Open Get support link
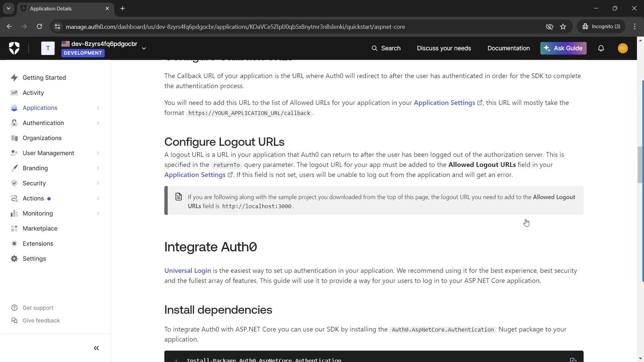The width and height of the screenshot is (644, 362). click(x=38, y=308)
